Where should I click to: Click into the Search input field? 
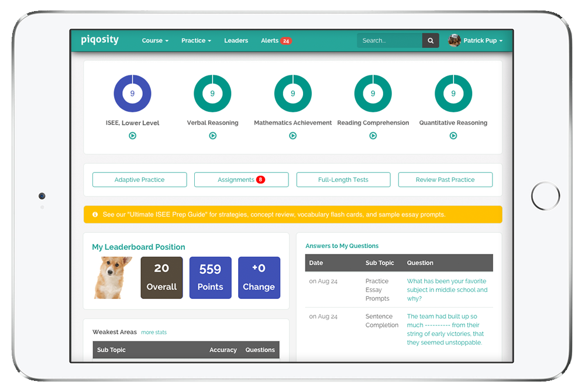click(390, 41)
